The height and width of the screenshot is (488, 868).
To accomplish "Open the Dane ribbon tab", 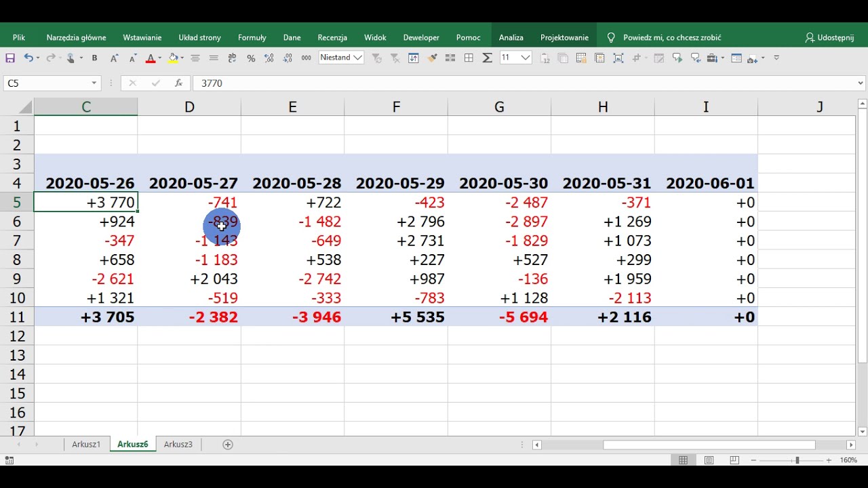I will click(292, 38).
